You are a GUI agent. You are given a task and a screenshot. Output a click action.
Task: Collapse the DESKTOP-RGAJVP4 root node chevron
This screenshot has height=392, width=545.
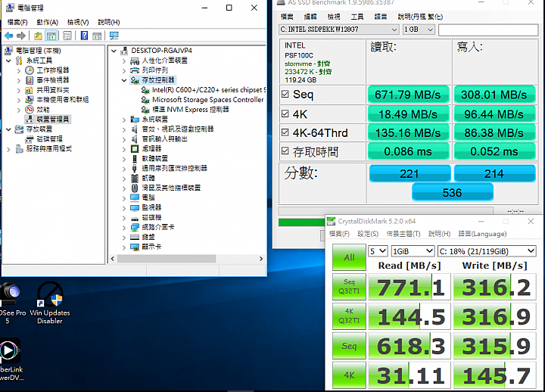114,51
